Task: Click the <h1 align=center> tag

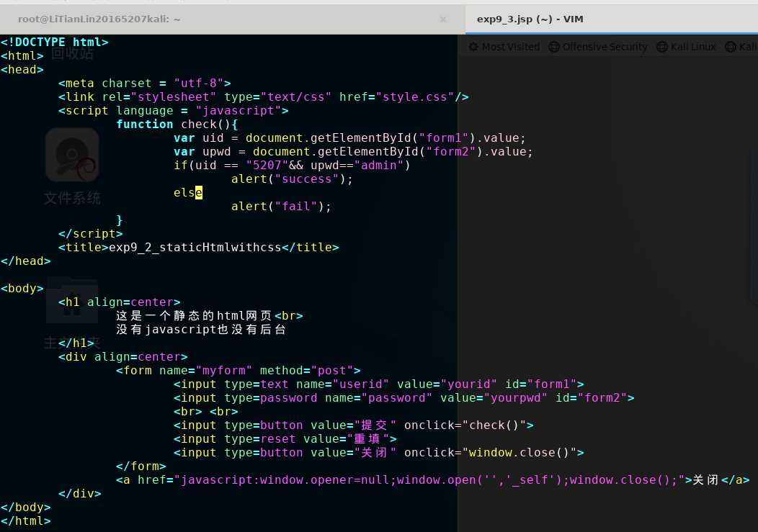Action: (120, 302)
